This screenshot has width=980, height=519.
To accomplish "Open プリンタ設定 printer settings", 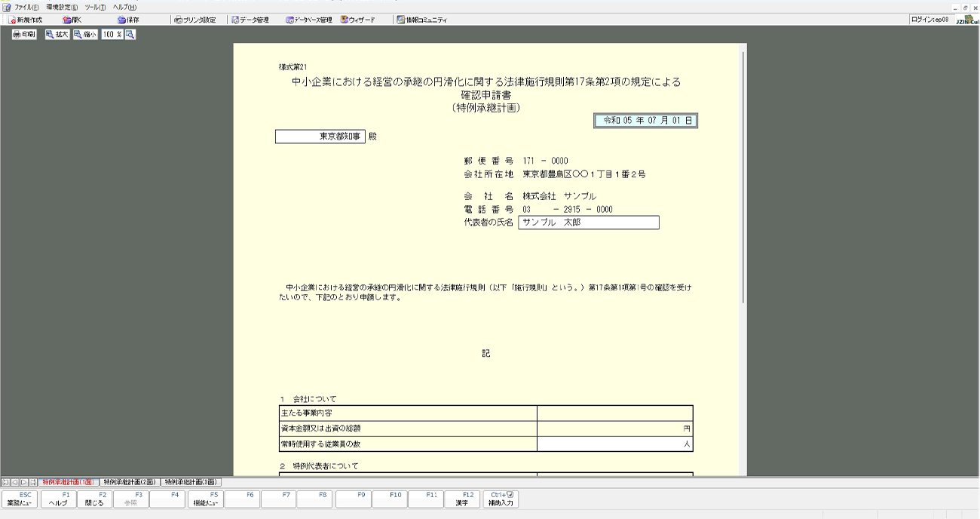I will 194,20.
